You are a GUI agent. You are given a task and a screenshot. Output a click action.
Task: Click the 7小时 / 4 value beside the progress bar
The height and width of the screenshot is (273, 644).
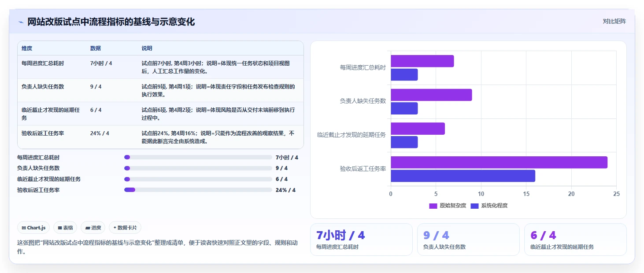coord(287,157)
